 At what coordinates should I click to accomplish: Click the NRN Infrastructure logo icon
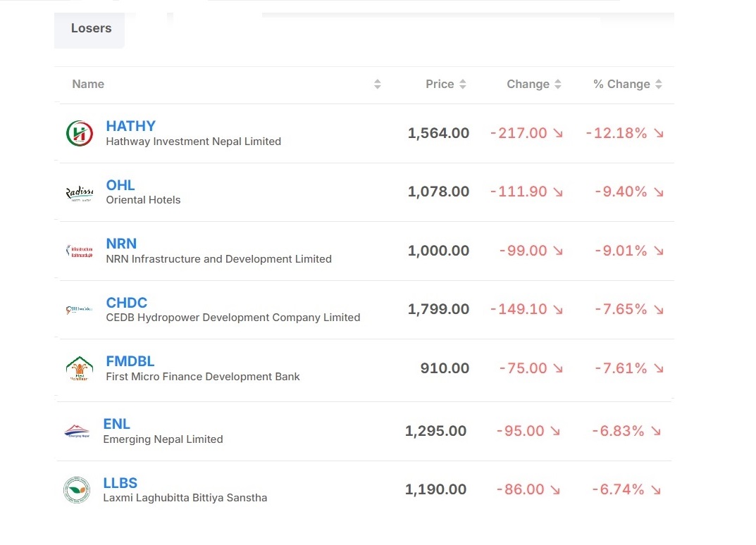coord(80,251)
